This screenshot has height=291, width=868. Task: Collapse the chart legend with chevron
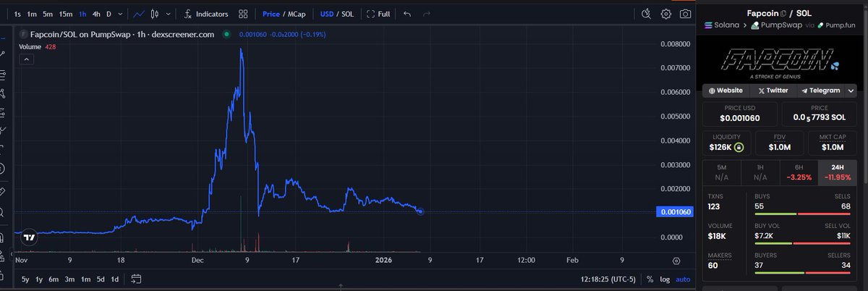(x=26, y=59)
